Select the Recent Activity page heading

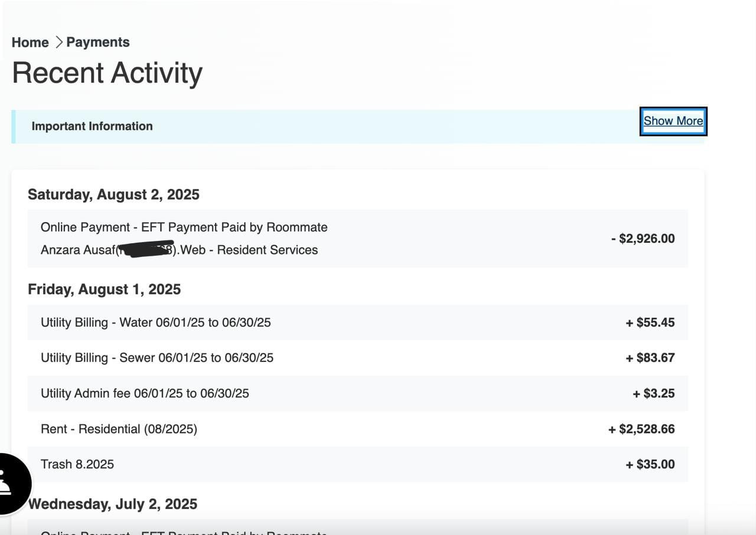coord(107,73)
